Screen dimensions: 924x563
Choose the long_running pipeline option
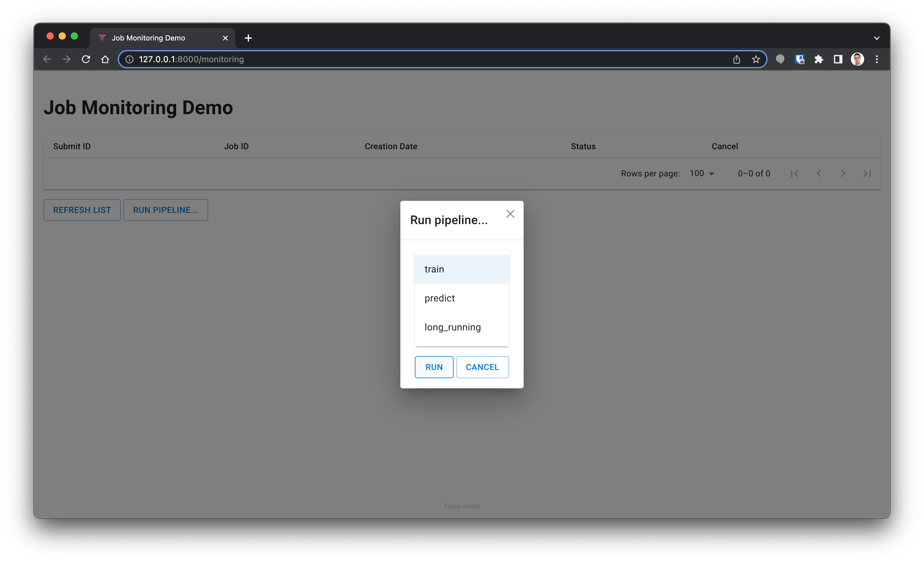(x=462, y=327)
